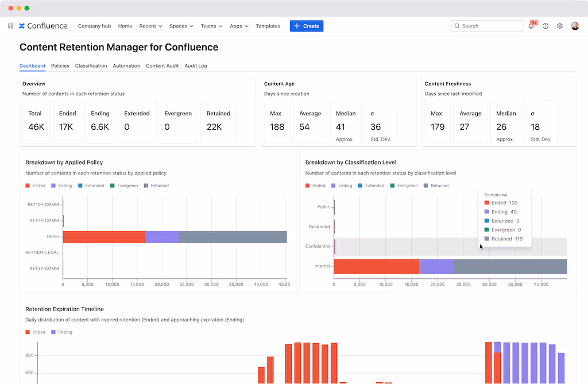Click the Public axis label
Image resolution: width=588 pixels, height=384 pixels.
[x=324, y=207]
